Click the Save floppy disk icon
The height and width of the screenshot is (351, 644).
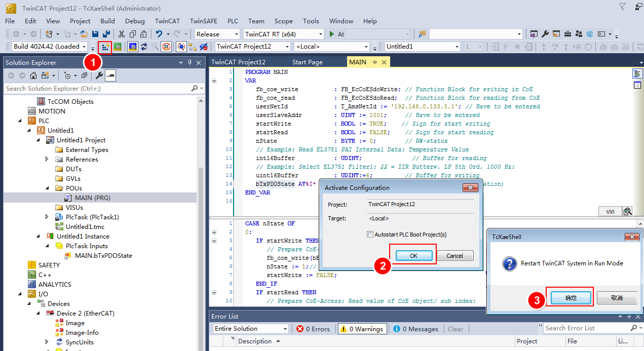[95, 34]
